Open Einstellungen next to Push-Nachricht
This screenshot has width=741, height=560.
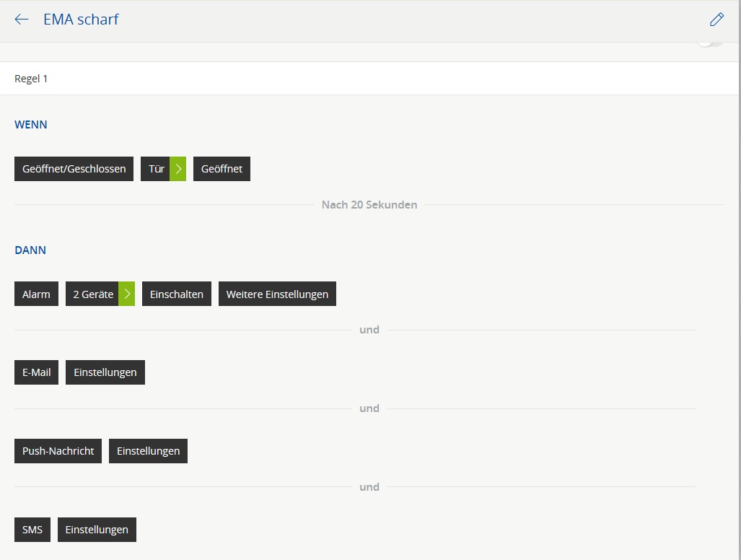click(148, 451)
